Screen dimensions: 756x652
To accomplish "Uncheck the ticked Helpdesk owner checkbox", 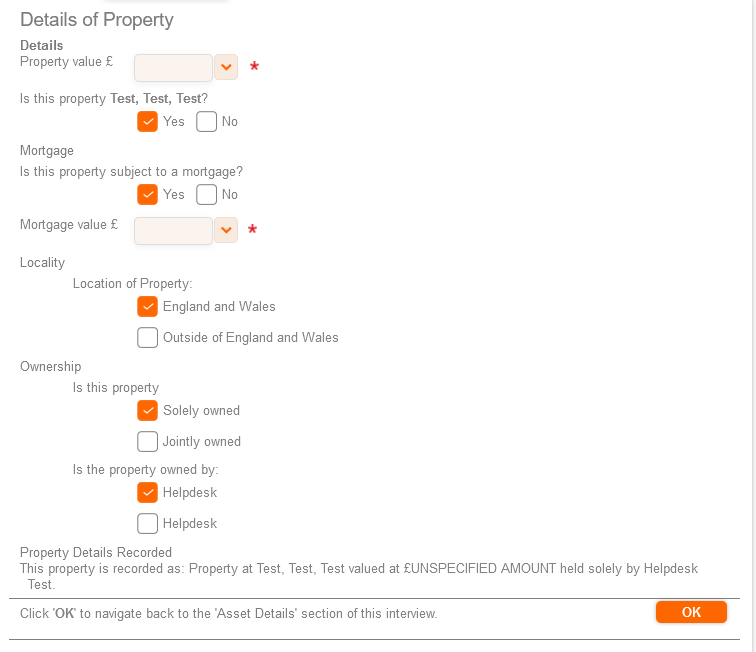I will point(148,493).
